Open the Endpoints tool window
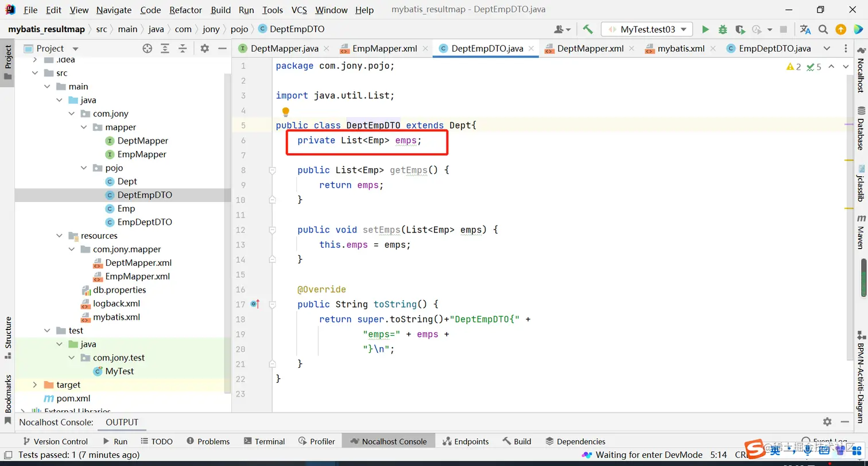The image size is (868, 466). 466,441
